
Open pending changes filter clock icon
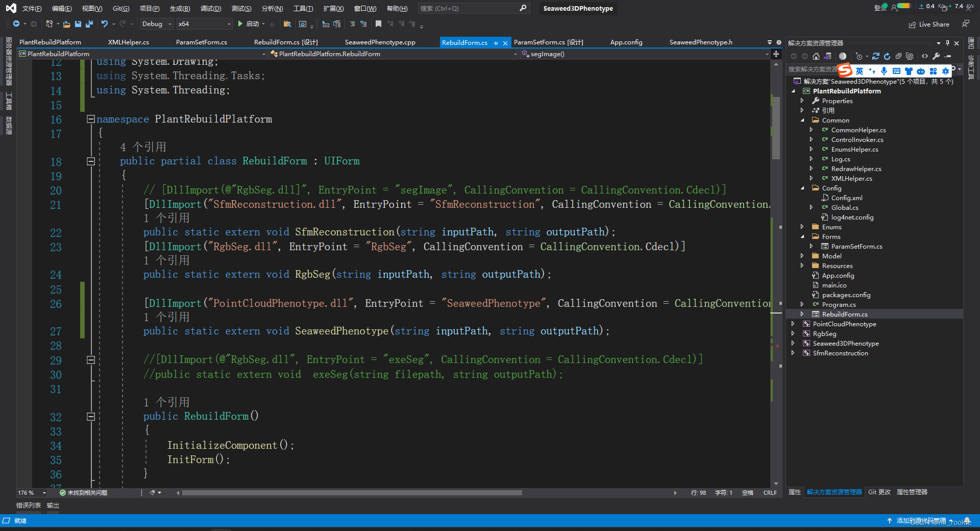(859, 56)
